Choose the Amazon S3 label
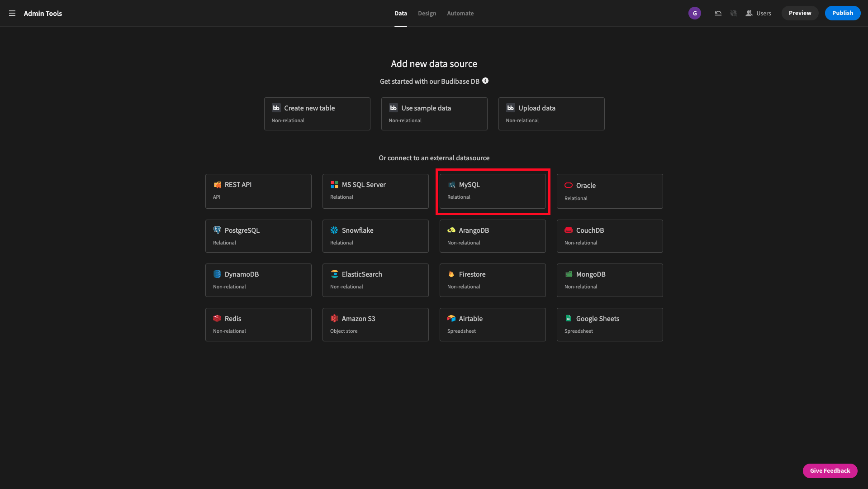The image size is (868, 489). (358, 319)
